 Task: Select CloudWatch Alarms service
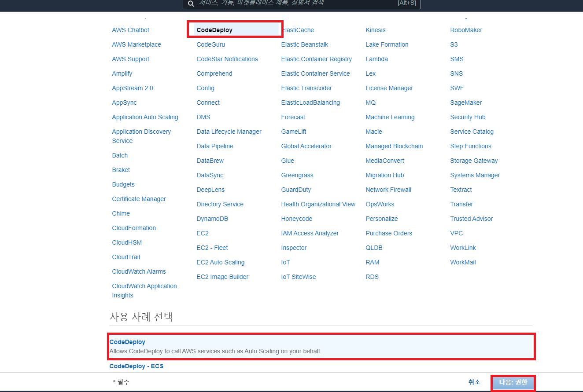point(139,271)
